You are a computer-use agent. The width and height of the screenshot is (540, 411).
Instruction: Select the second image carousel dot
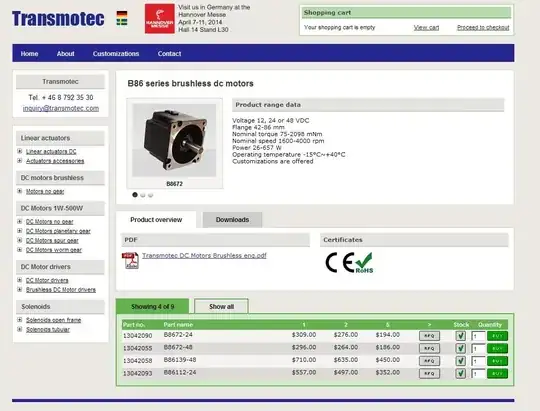(143, 195)
